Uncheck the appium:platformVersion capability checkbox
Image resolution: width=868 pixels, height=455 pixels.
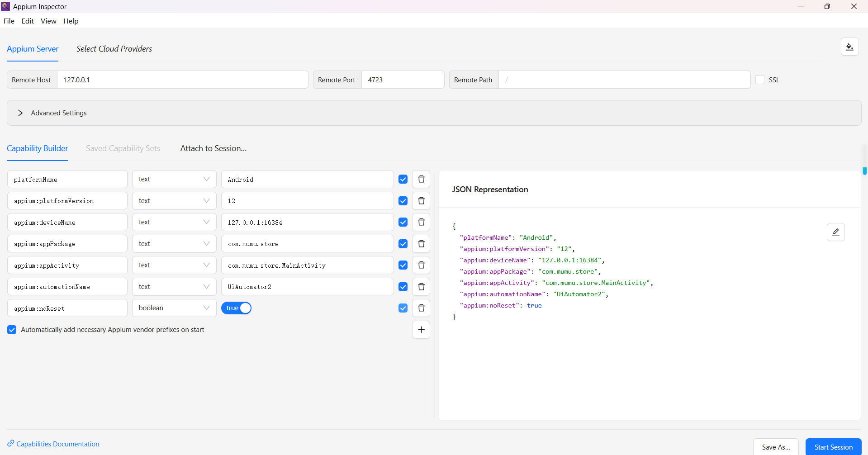click(x=403, y=201)
